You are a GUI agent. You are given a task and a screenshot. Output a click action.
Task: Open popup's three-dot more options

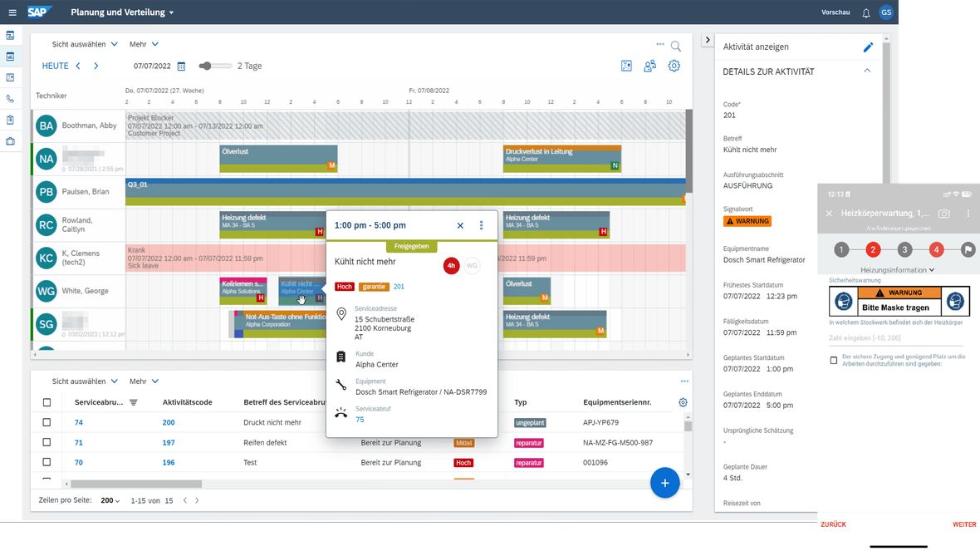(481, 225)
